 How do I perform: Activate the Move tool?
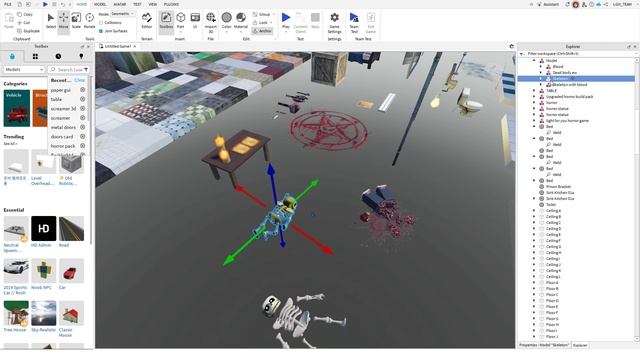[x=63, y=21]
